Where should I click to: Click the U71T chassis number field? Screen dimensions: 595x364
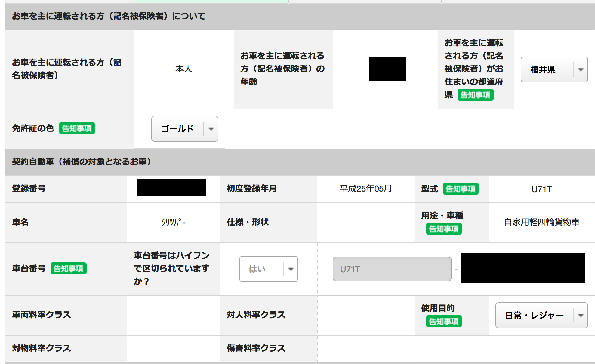tap(392, 269)
